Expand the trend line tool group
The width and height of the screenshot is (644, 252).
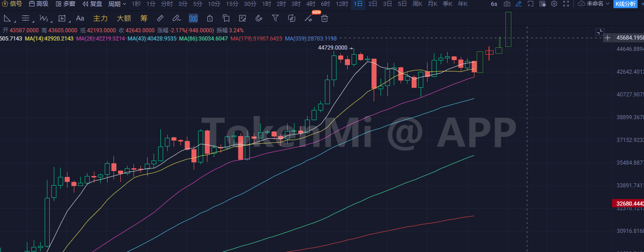(8, 19)
